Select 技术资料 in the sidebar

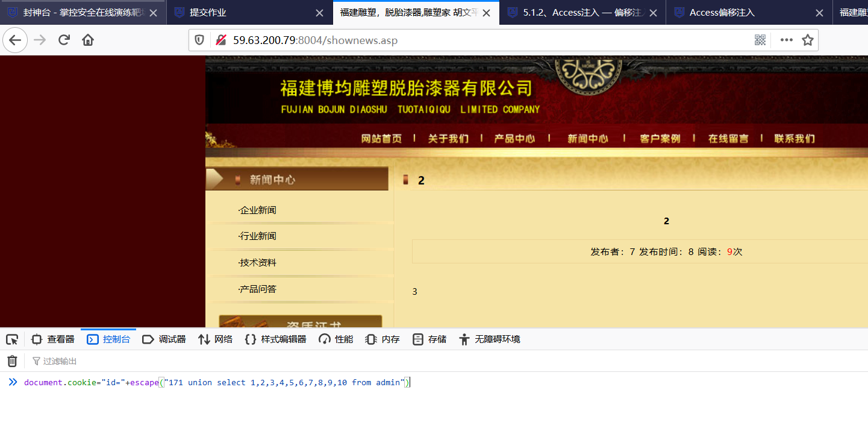point(257,263)
